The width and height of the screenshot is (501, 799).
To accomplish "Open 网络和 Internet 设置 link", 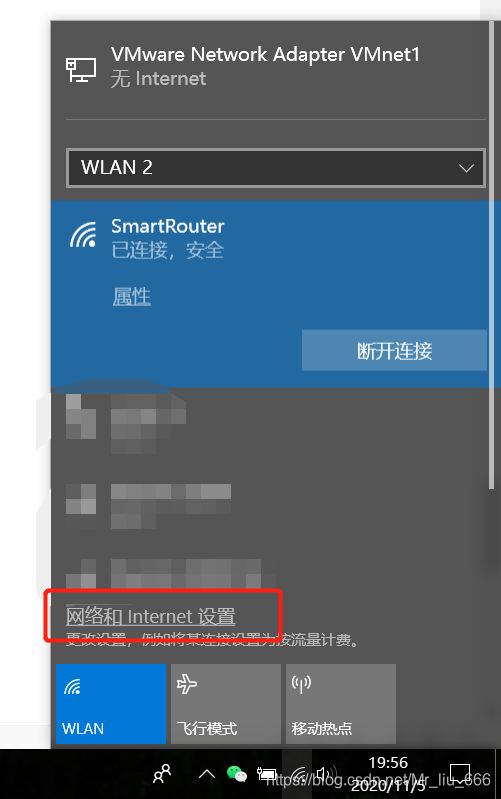I will [150, 617].
